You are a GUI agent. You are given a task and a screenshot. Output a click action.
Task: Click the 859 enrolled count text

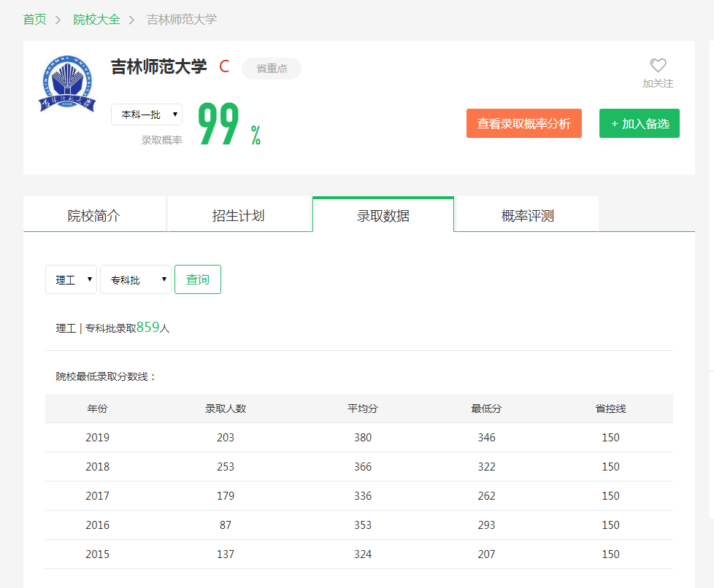coord(147,327)
